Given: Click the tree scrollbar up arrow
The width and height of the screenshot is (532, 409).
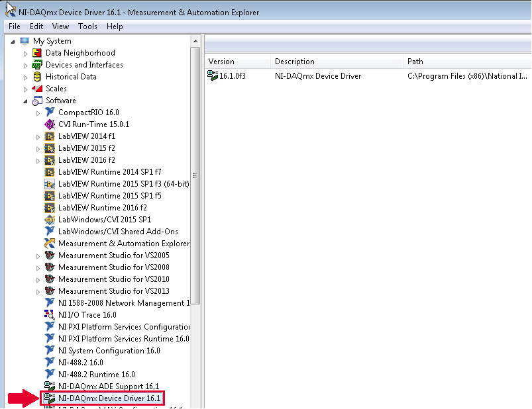Looking at the screenshot, I should point(195,41).
